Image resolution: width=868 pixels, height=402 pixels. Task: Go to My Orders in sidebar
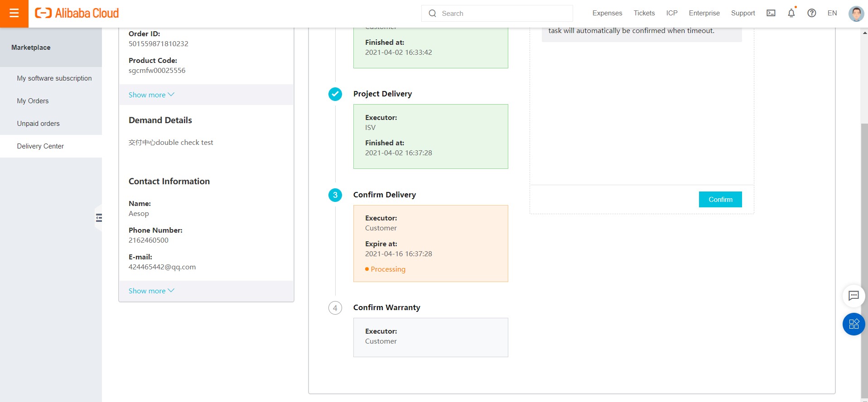33,101
